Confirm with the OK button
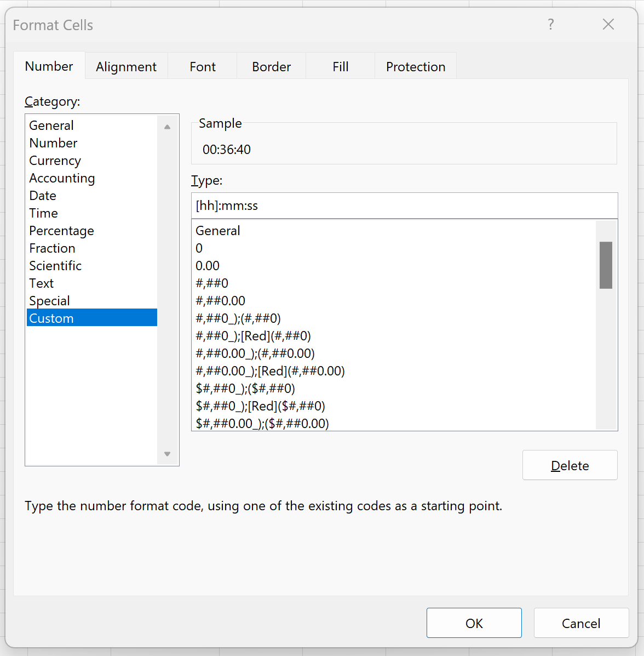Screen dimensions: 644x656 [x=474, y=623]
